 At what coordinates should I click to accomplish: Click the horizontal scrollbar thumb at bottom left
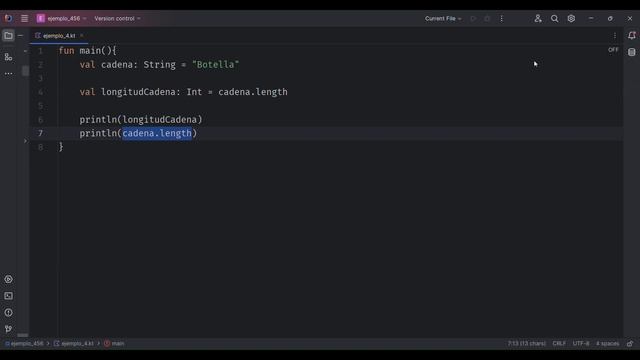pos(23,335)
